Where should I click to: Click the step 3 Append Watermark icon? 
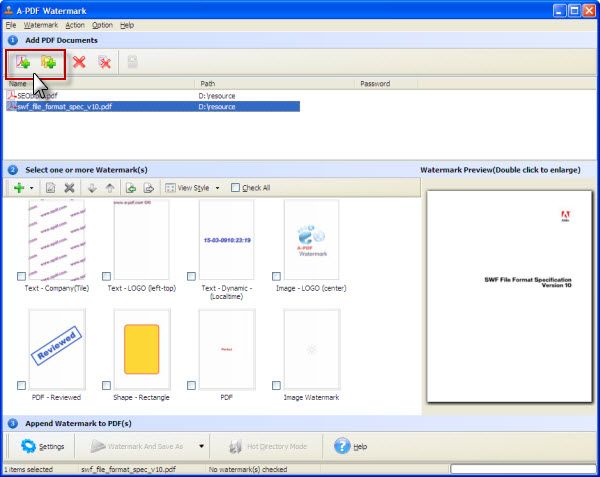pos(13,423)
